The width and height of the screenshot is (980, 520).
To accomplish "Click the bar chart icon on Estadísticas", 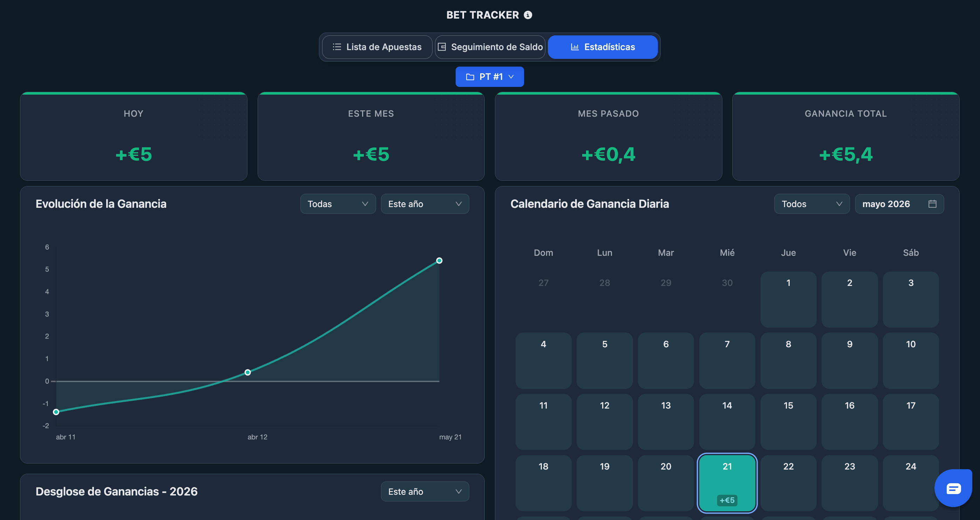I will 574,47.
